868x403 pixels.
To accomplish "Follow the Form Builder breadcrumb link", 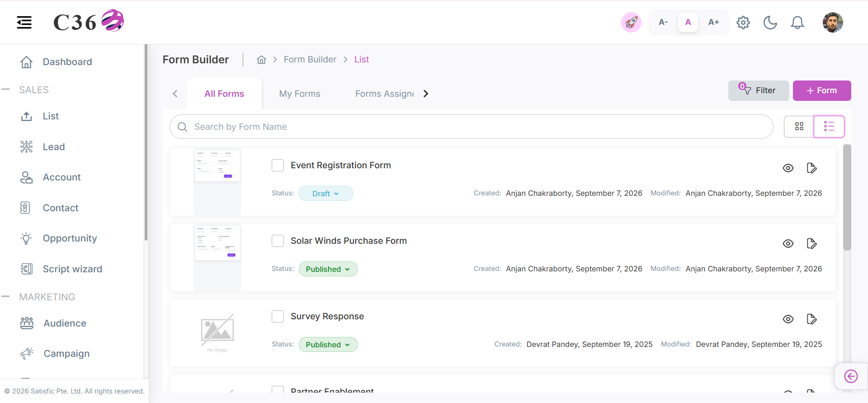I will pyautogui.click(x=310, y=60).
